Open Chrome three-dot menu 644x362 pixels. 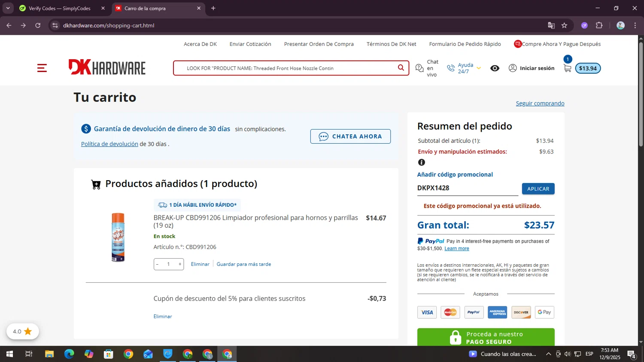635,25
